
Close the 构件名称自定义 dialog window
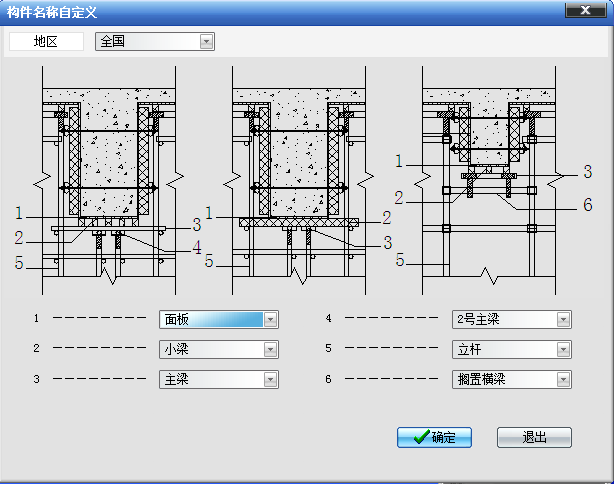[x=579, y=10]
